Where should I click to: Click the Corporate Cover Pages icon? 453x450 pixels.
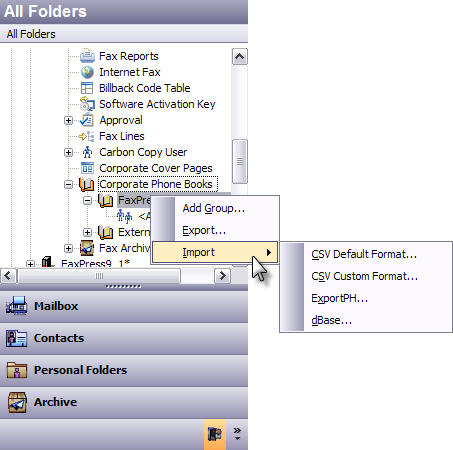pos(87,168)
